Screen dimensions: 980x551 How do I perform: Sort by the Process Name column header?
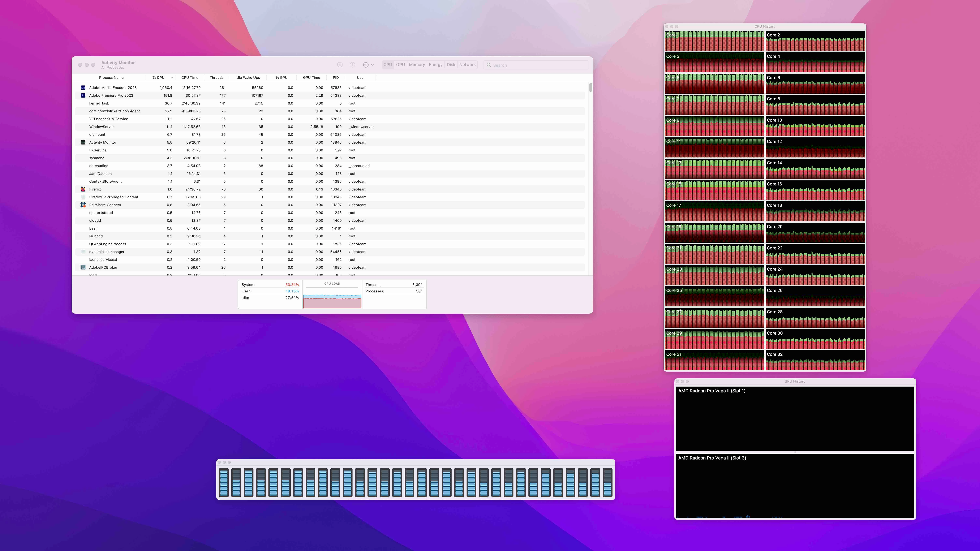coord(111,78)
